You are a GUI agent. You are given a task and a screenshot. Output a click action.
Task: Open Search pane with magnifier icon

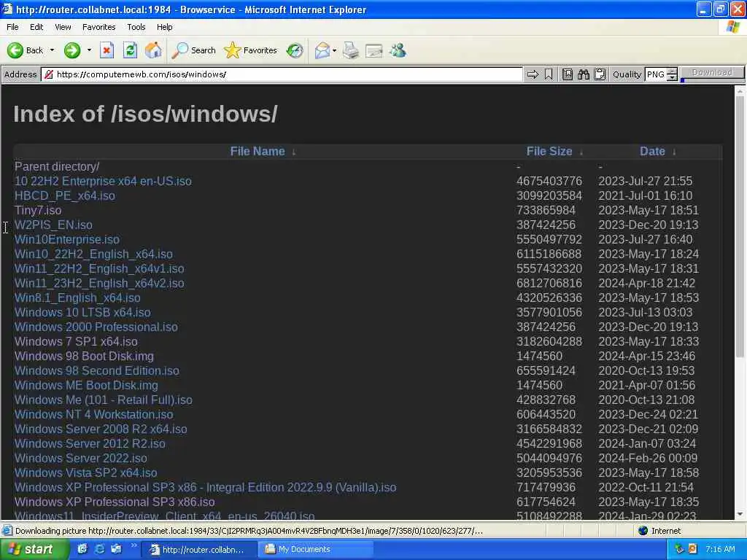coord(179,50)
